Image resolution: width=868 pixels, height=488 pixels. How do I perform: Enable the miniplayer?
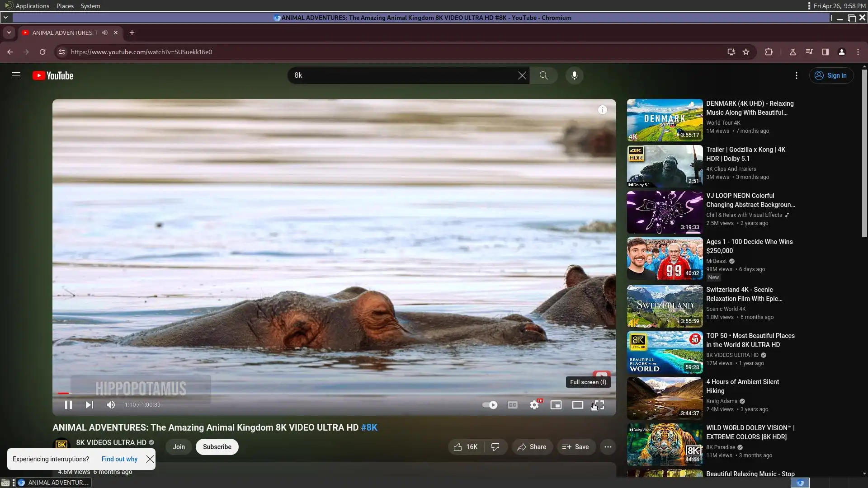pos(556,405)
